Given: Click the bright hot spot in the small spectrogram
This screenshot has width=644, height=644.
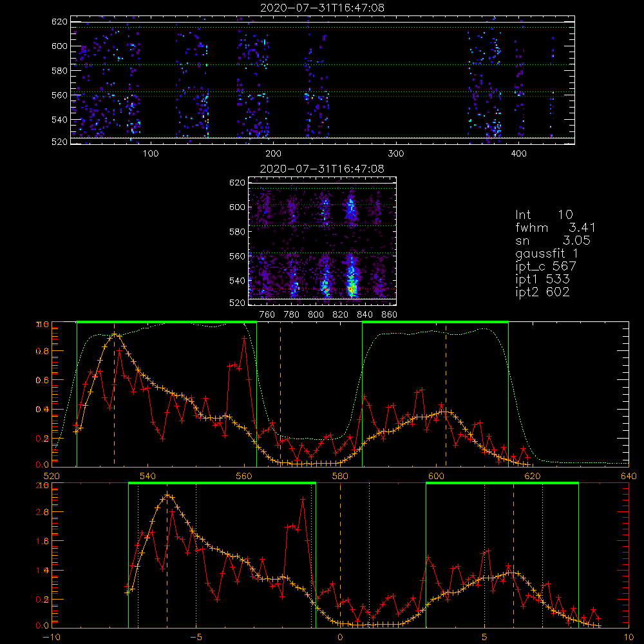Looking at the screenshot, I should click(x=352, y=290).
